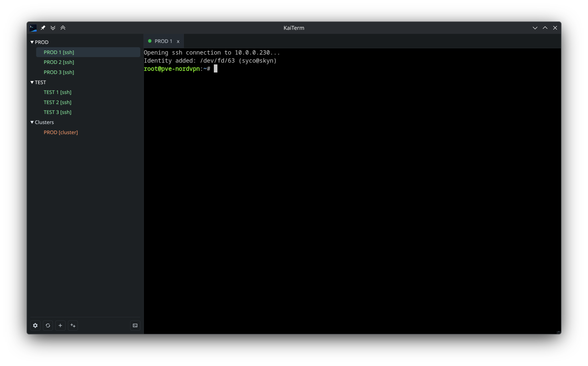Click the refresh connections icon

coord(48,325)
